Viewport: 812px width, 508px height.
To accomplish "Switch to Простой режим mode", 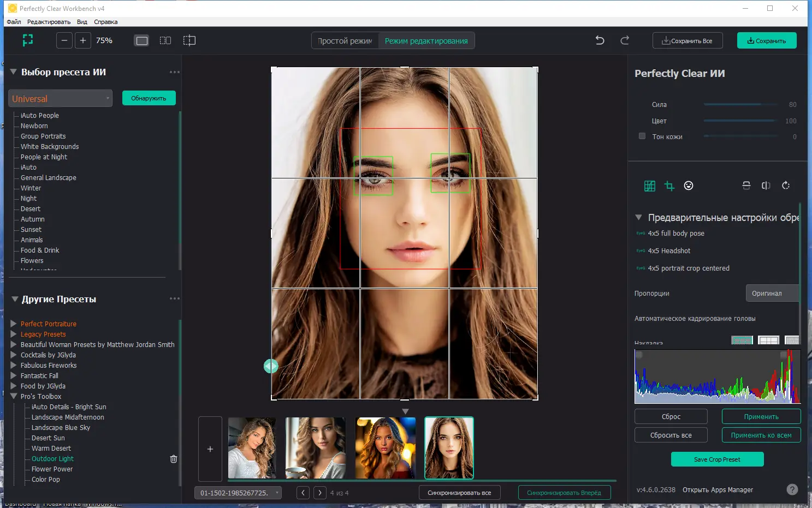I will 345,40.
